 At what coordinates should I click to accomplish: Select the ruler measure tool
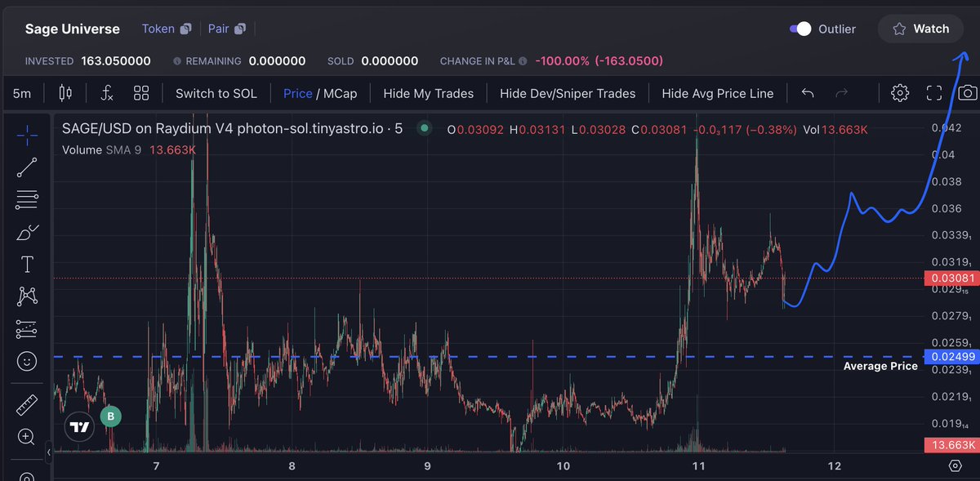click(27, 405)
